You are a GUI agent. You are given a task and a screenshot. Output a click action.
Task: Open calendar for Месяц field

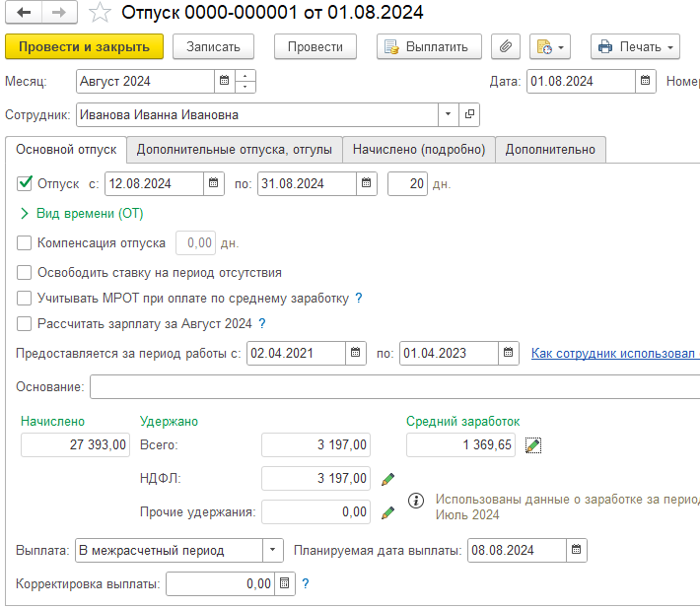pyautogui.click(x=224, y=81)
